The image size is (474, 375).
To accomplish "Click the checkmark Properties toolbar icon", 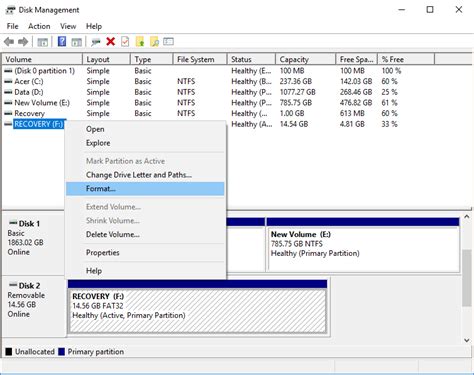I will [125, 42].
